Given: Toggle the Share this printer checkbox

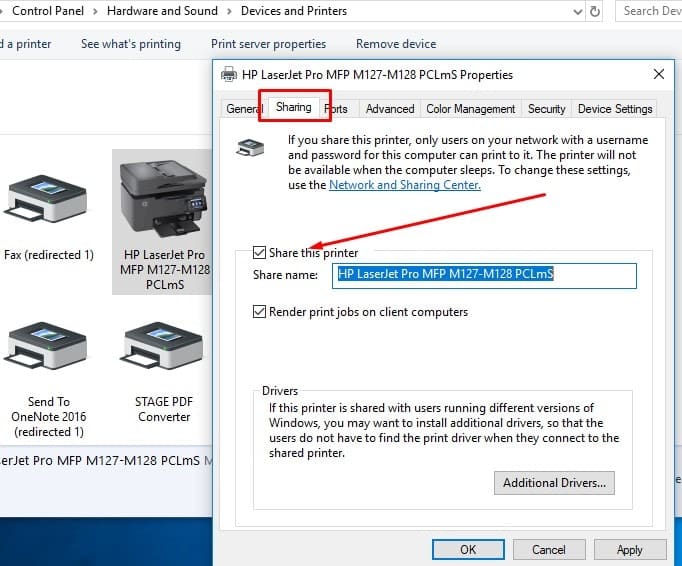Looking at the screenshot, I should coord(260,253).
